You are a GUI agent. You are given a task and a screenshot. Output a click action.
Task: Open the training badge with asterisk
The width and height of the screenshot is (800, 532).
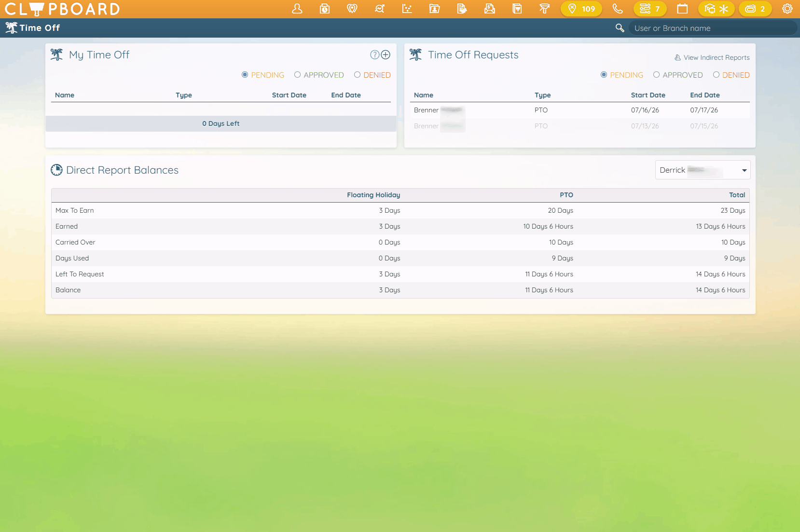click(717, 9)
